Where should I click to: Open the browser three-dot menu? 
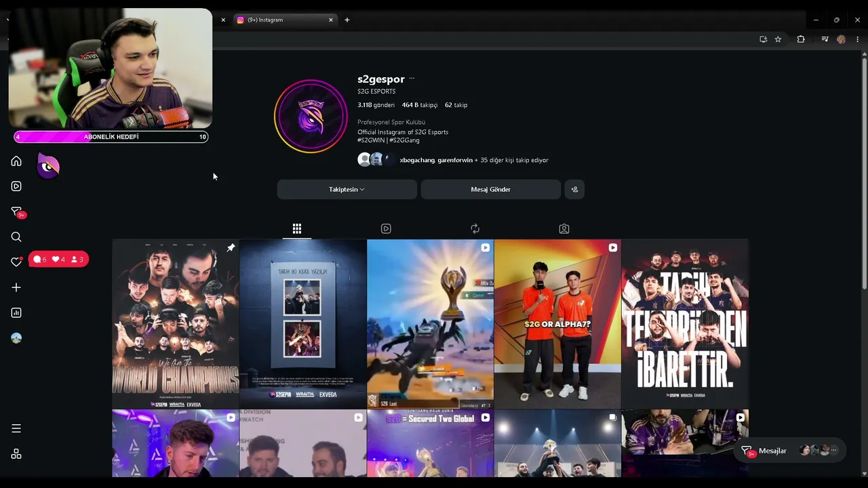point(858,39)
